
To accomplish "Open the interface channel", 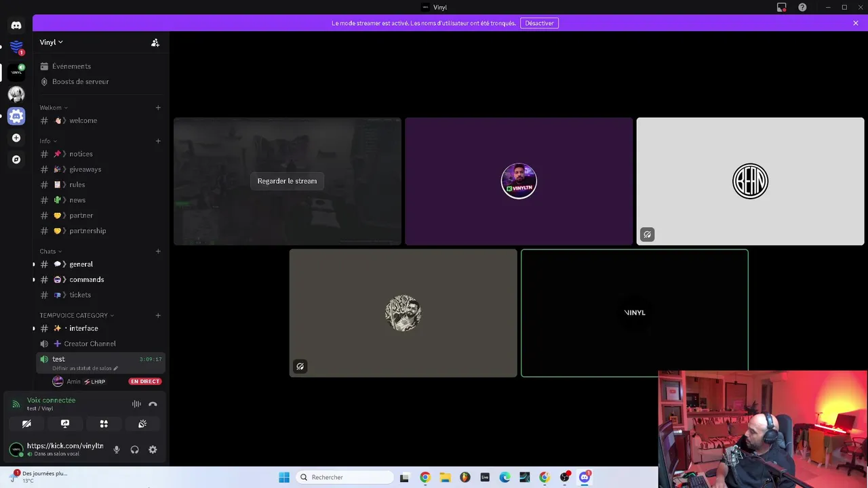I will tap(100, 329).
